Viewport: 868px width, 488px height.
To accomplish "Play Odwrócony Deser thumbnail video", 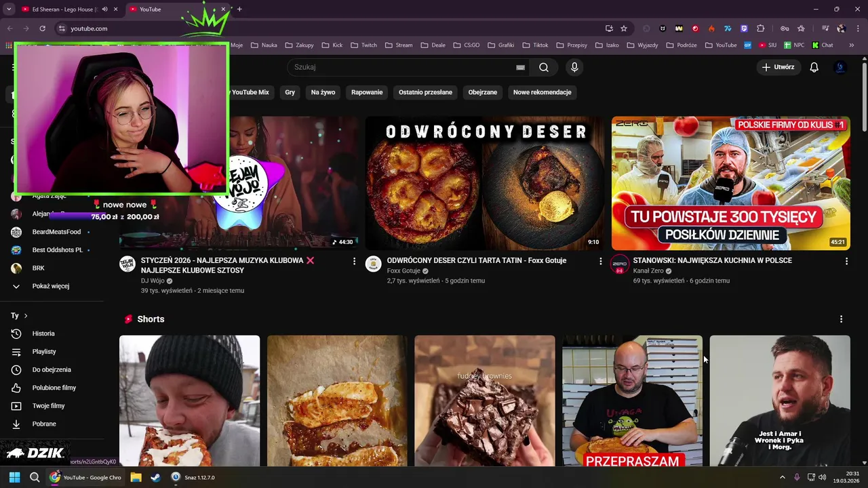I will coord(485,183).
